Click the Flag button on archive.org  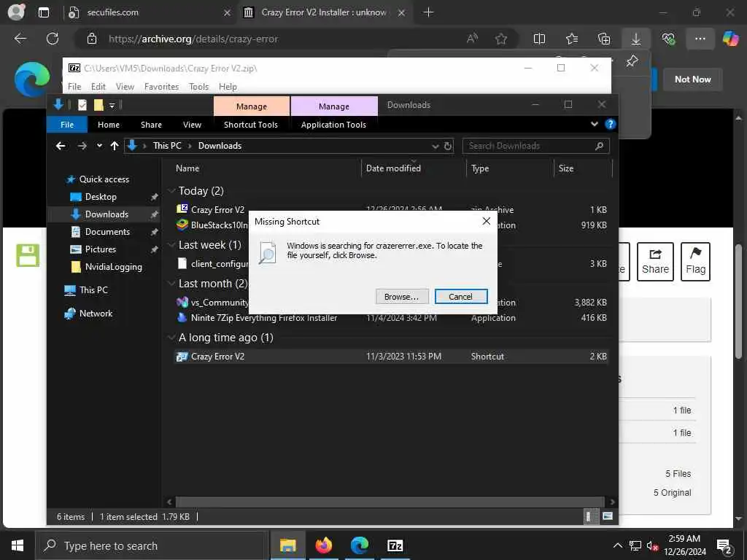click(695, 262)
